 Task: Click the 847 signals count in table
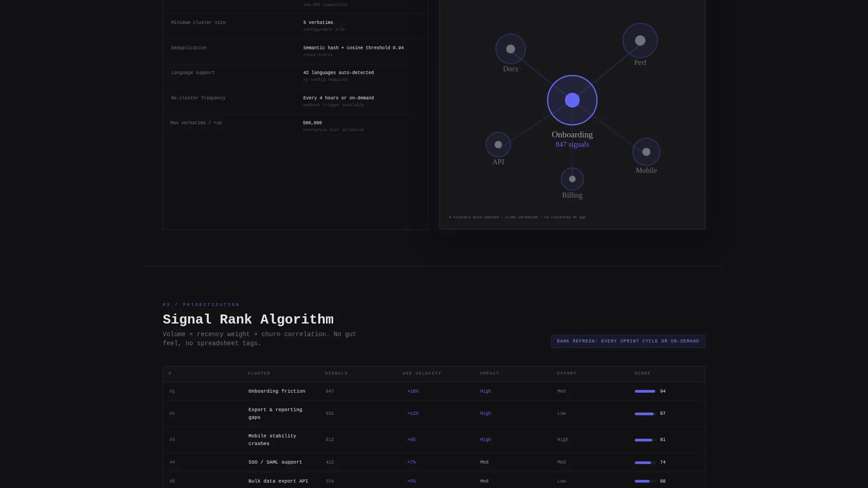pyautogui.click(x=330, y=391)
